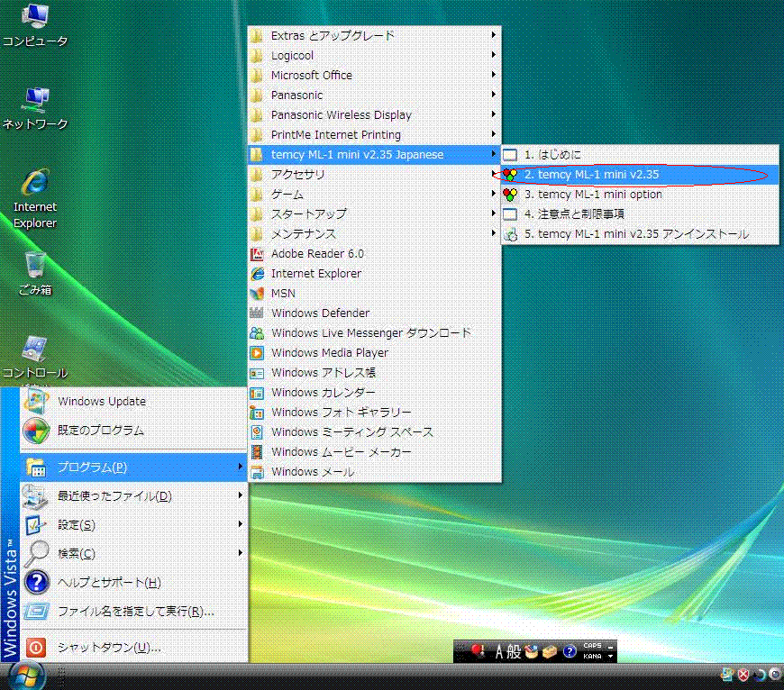Click the language bar options arrow

(610, 657)
